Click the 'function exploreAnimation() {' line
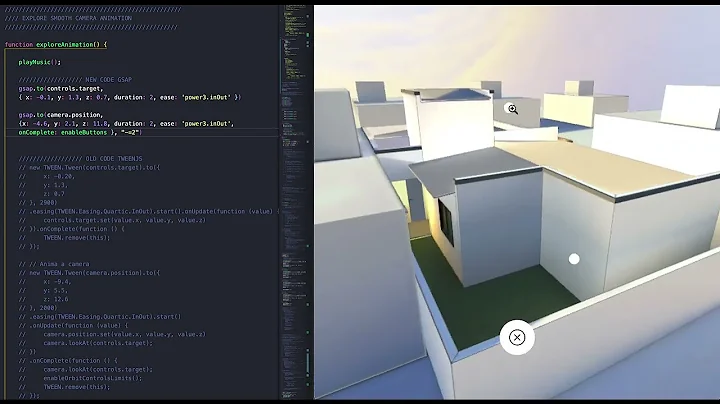This screenshot has width=720, height=404. 56,45
